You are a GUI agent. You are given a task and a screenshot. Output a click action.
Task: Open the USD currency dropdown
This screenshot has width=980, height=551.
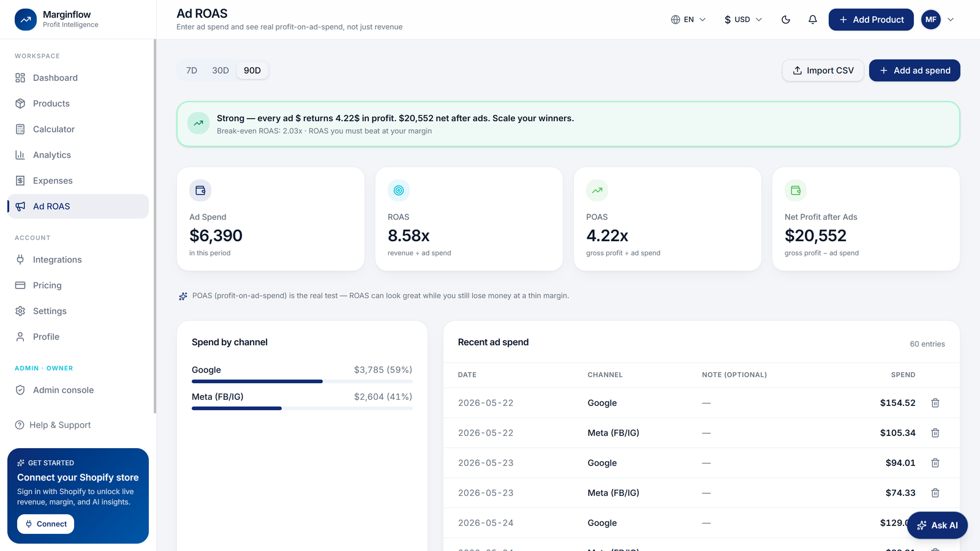tap(743, 20)
